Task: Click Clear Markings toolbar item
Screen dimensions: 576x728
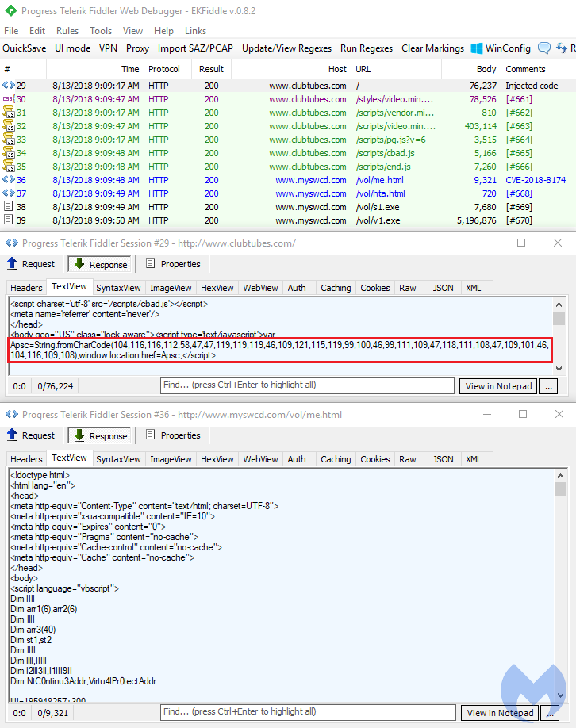Action: click(x=432, y=48)
